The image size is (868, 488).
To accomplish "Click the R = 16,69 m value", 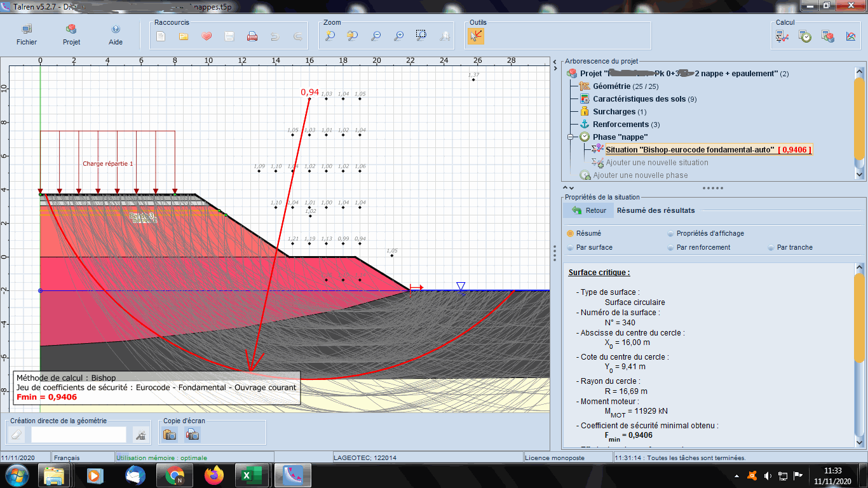I will tap(626, 391).
